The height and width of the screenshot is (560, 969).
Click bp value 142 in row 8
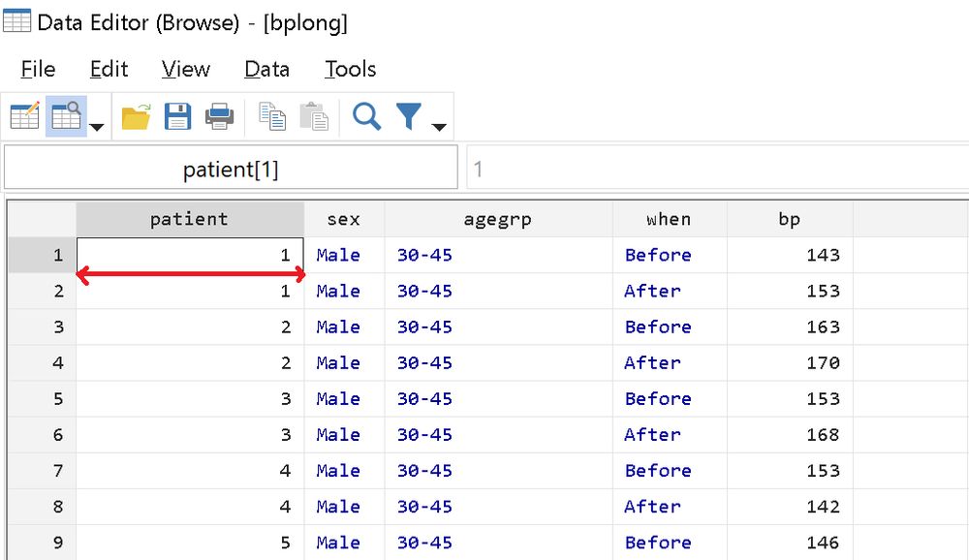(790, 506)
